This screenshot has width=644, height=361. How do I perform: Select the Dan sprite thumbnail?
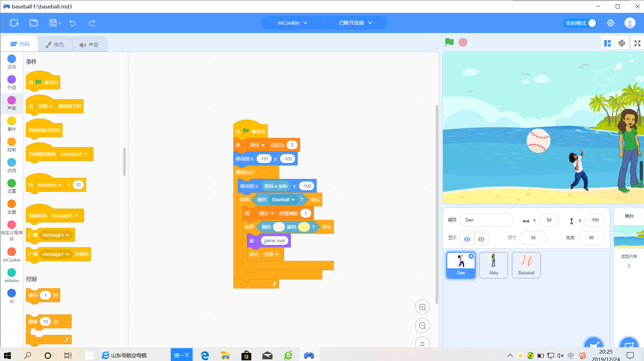[x=461, y=265]
